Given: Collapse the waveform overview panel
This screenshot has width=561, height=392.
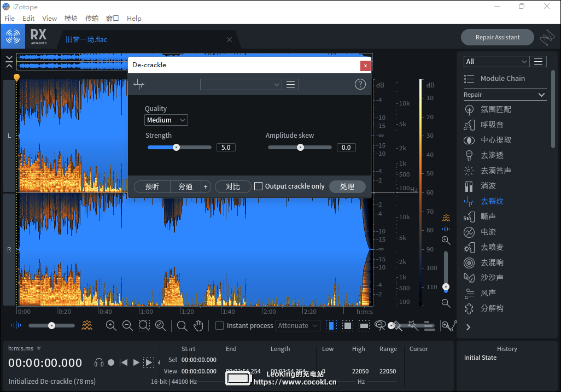Looking at the screenshot, I should coord(9,62).
